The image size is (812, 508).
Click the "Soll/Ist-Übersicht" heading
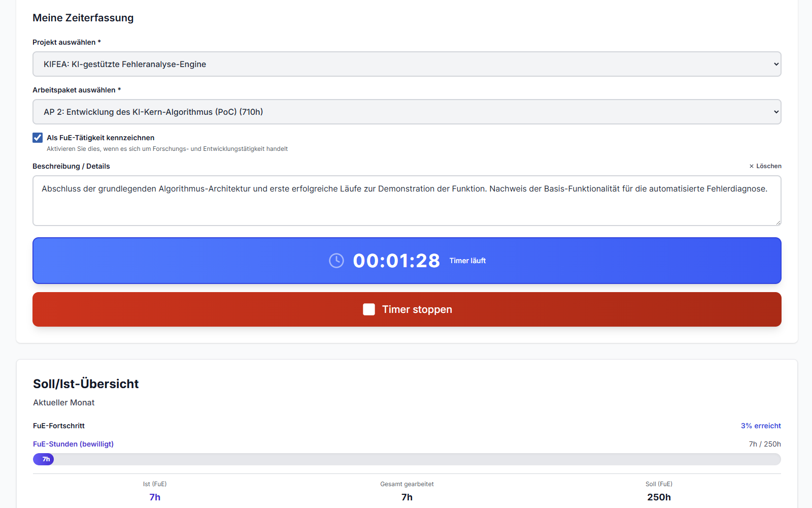[85, 384]
